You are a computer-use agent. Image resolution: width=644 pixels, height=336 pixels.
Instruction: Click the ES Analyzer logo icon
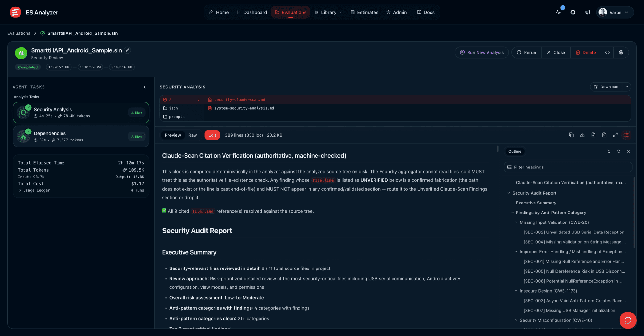click(15, 12)
